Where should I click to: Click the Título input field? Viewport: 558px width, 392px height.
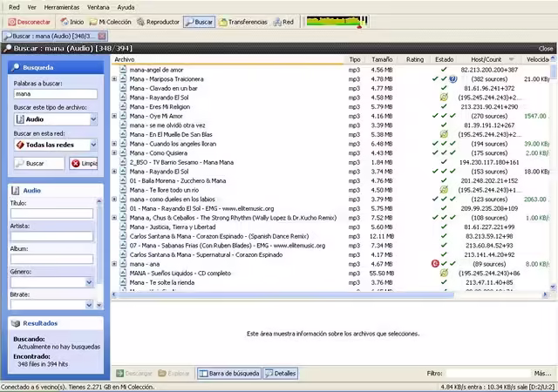coord(52,213)
